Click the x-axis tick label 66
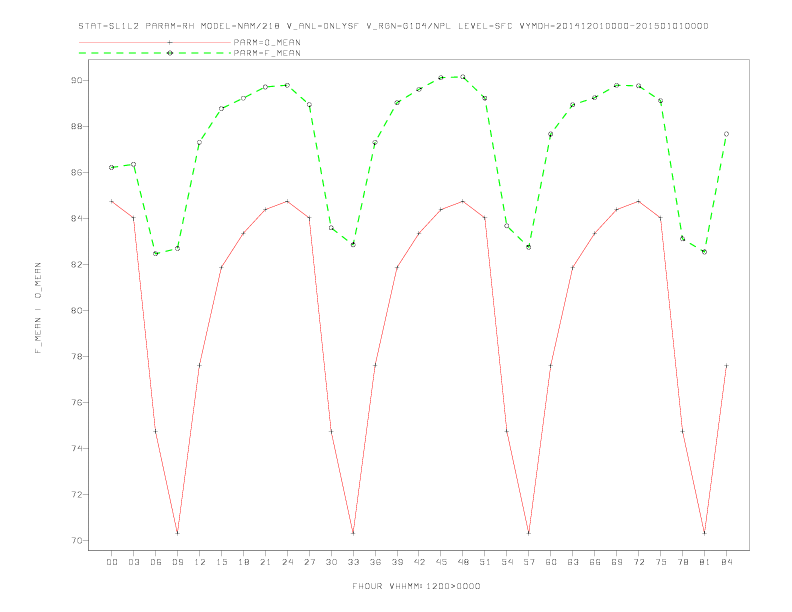792x612 pixels. [595, 562]
